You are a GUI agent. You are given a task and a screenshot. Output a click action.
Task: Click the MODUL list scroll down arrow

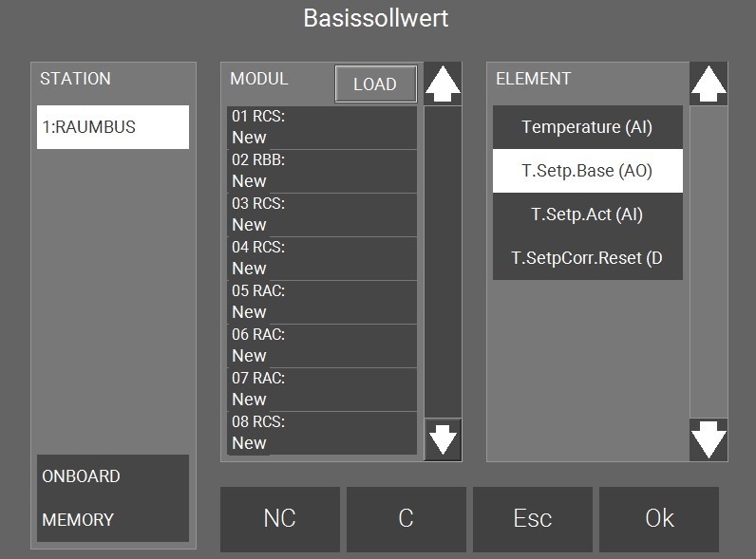[443, 439]
